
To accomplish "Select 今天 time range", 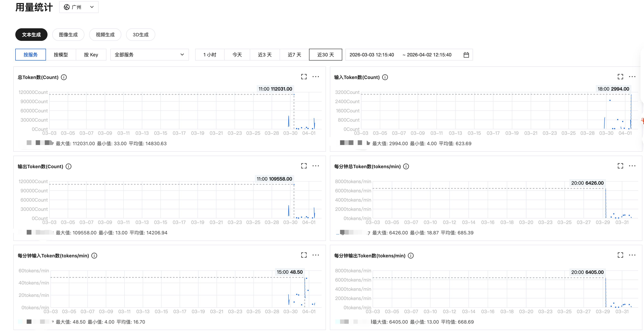I will (237, 55).
